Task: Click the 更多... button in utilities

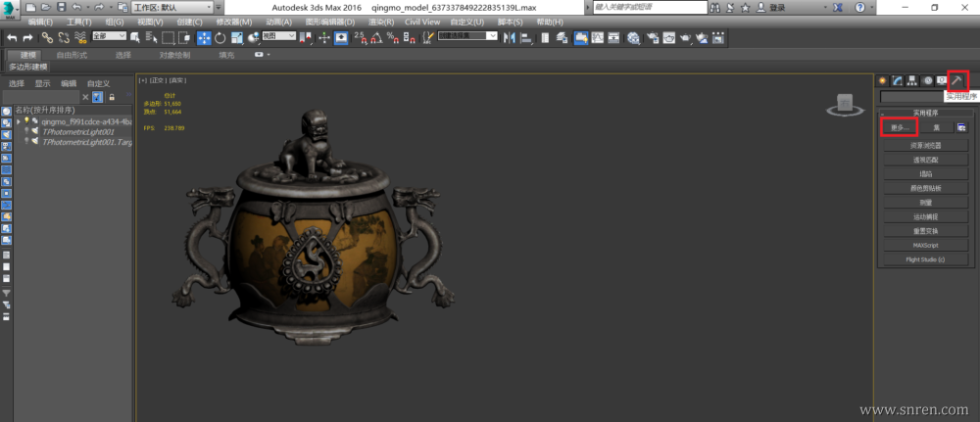Action: coord(899,127)
